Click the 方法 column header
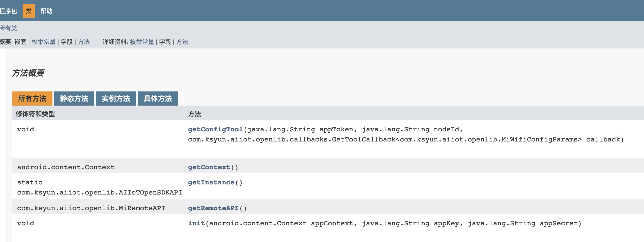Screen dimensions: 644x242 194,114
